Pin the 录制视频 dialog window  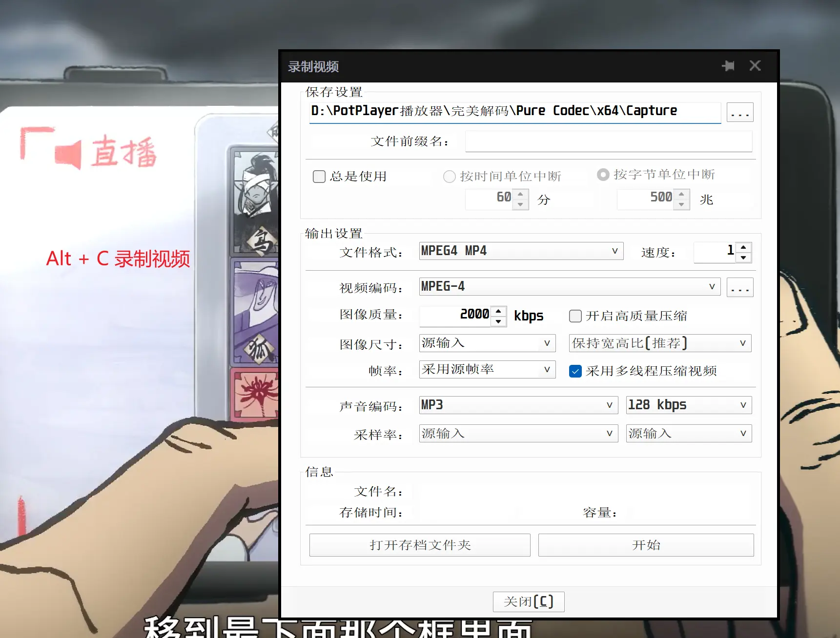click(x=728, y=66)
